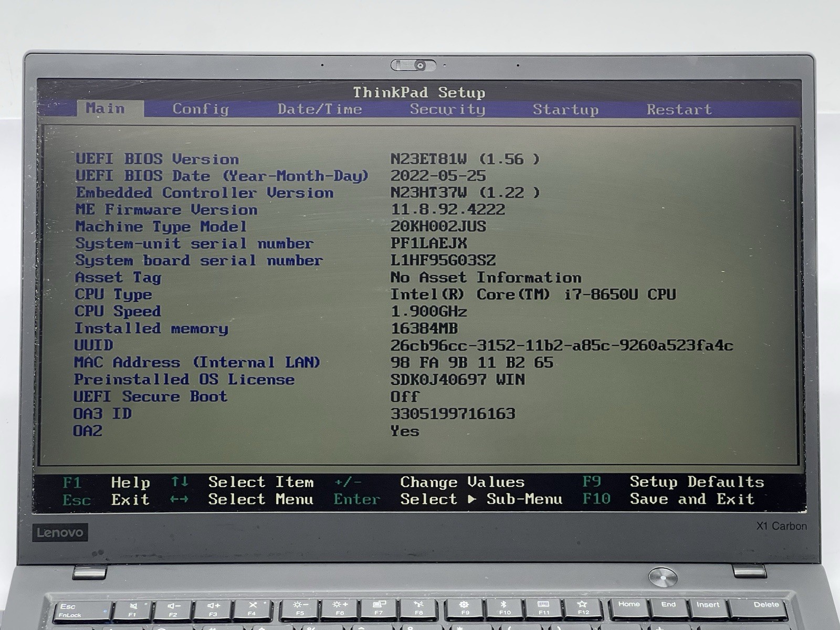
Task: Click MAC Address (Internal LAN) label
Action: [x=197, y=362]
